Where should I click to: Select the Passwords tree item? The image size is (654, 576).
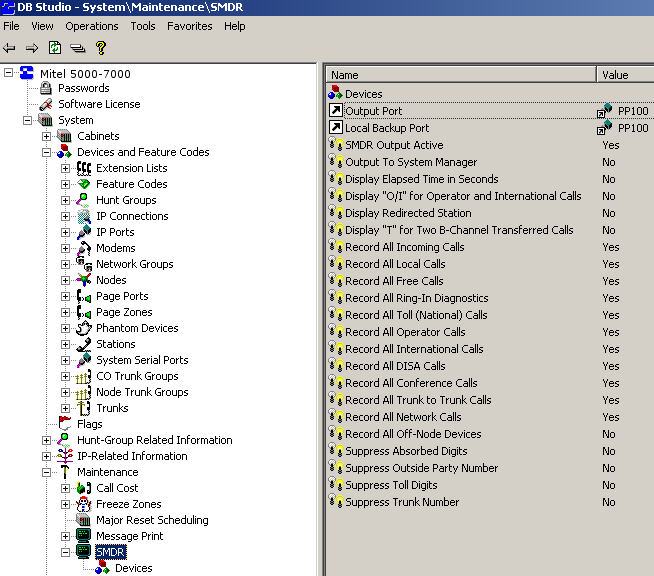pyautogui.click(x=83, y=88)
